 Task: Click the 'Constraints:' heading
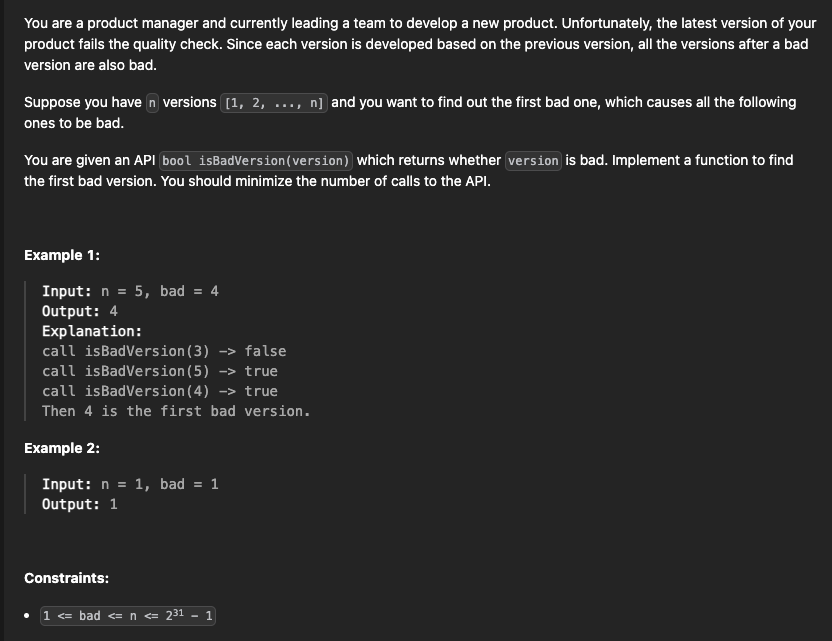66,578
